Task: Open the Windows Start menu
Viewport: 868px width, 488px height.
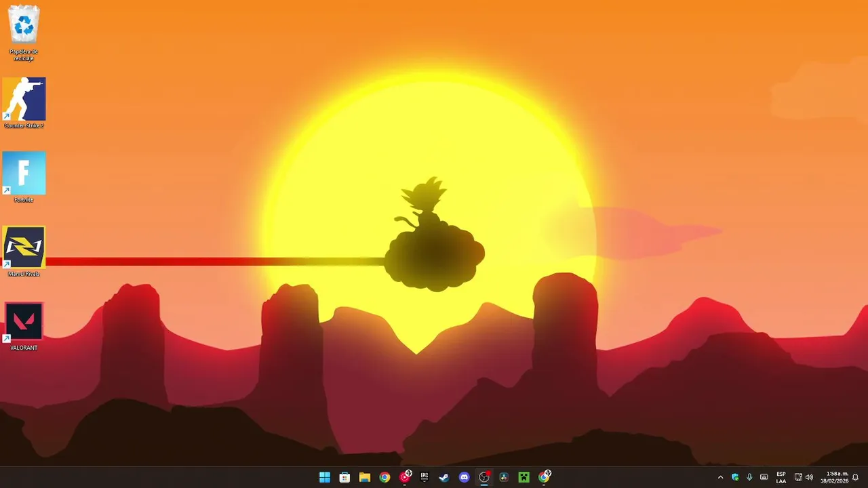Action: (325, 477)
